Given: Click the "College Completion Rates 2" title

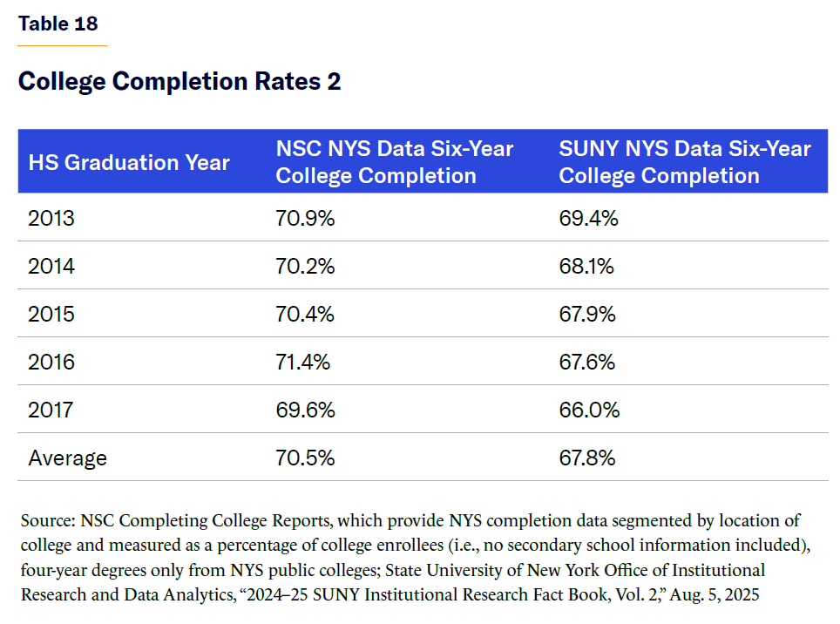Looking at the screenshot, I should [x=180, y=82].
